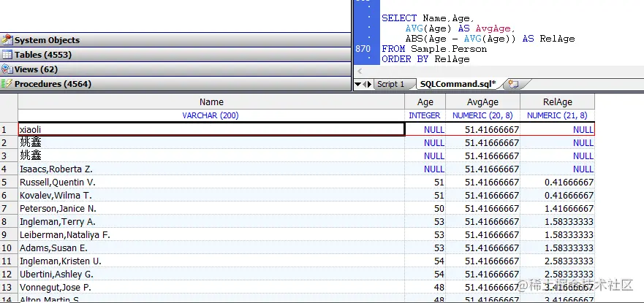
Task: Click the Age value 50 for Peterson
Action: click(x=425, y=208)
